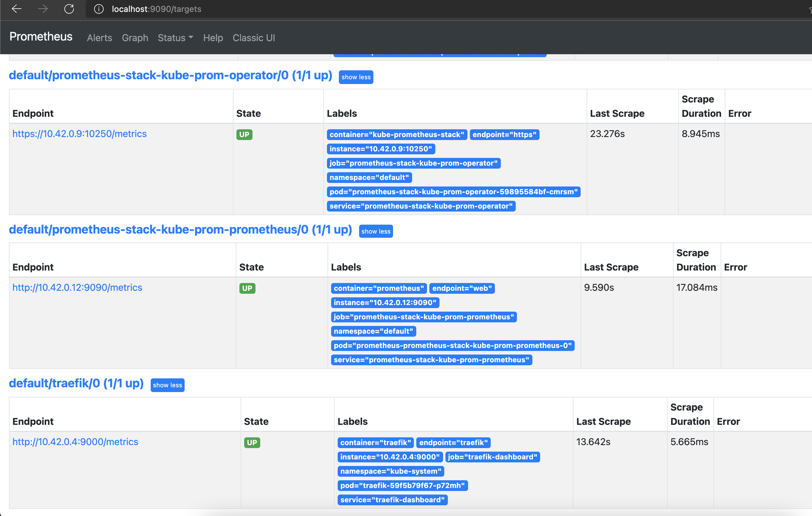
Task: Go back with the browser back arrow
Action: click(x=16, y=9)
